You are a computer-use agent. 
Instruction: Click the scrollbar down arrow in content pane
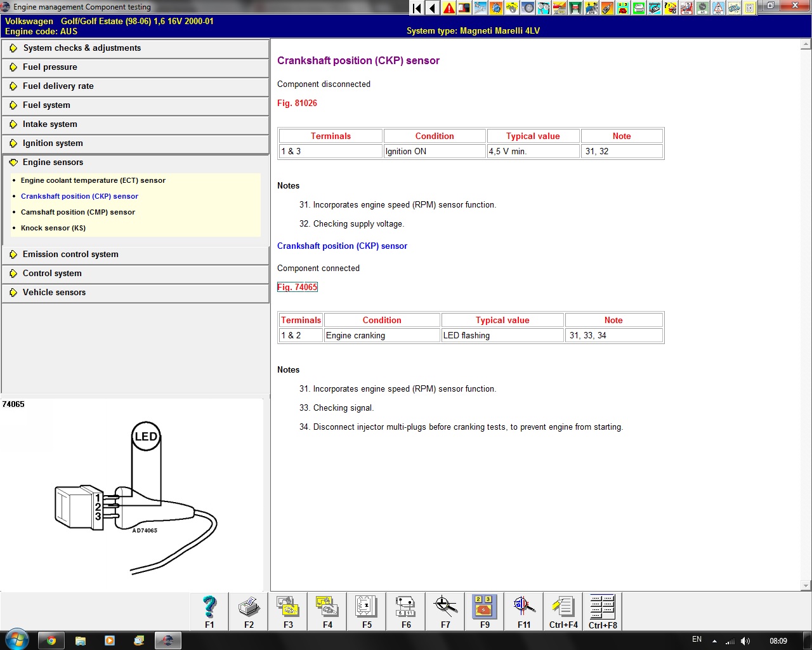coord(806,586)
